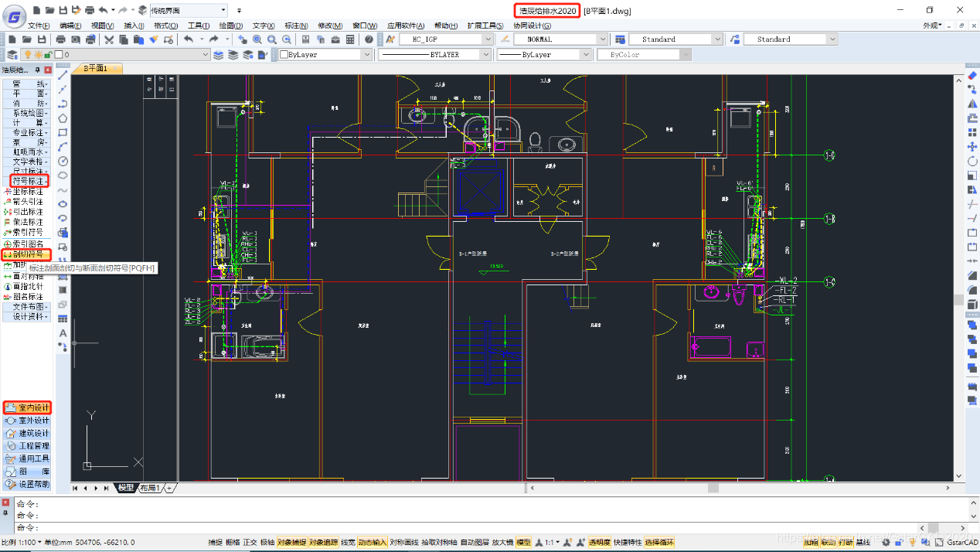
Task: Toggle 动态输入 dynamic input in status bar
Action: tap(373, 543)
